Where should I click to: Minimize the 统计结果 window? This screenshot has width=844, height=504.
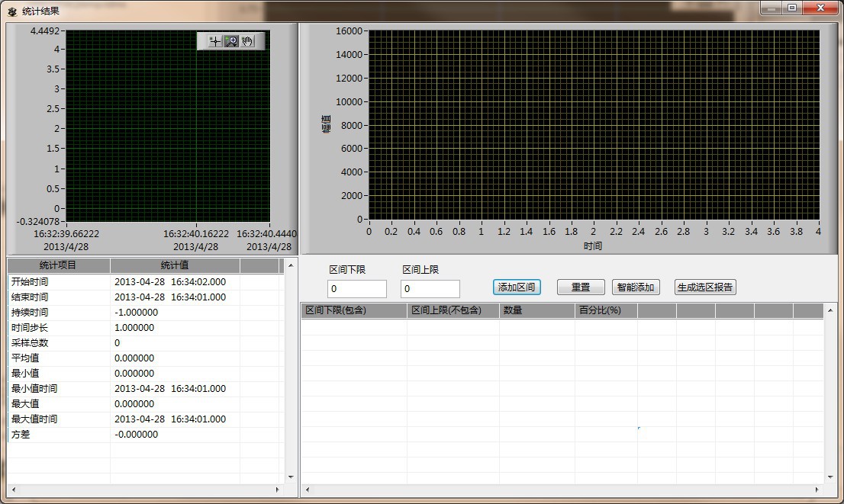tap(772, 8)
